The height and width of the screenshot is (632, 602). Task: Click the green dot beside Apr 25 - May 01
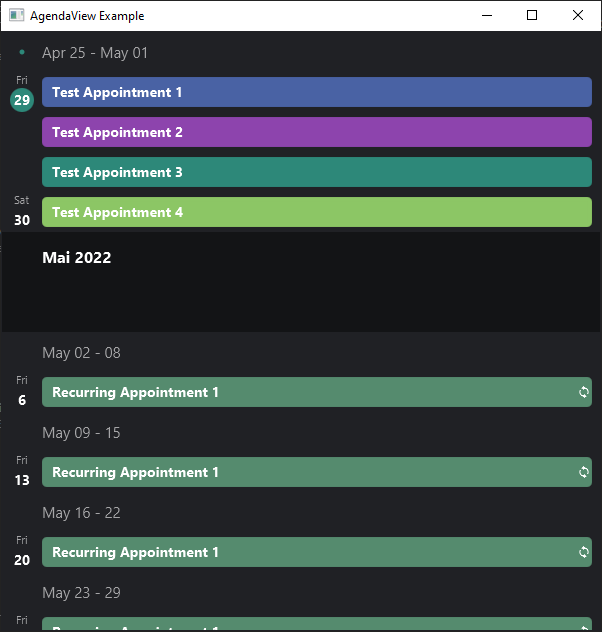[x=22, y=52]
